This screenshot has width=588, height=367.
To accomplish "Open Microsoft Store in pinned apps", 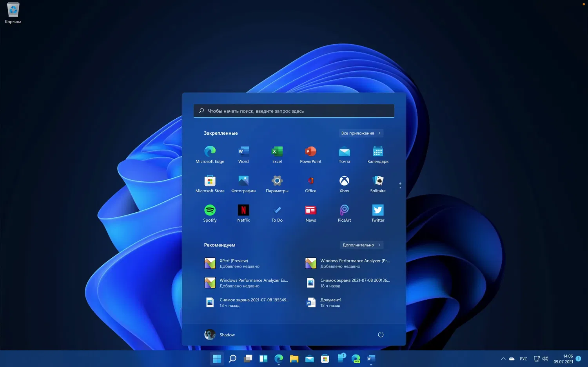I will click(x=210, y=184).
